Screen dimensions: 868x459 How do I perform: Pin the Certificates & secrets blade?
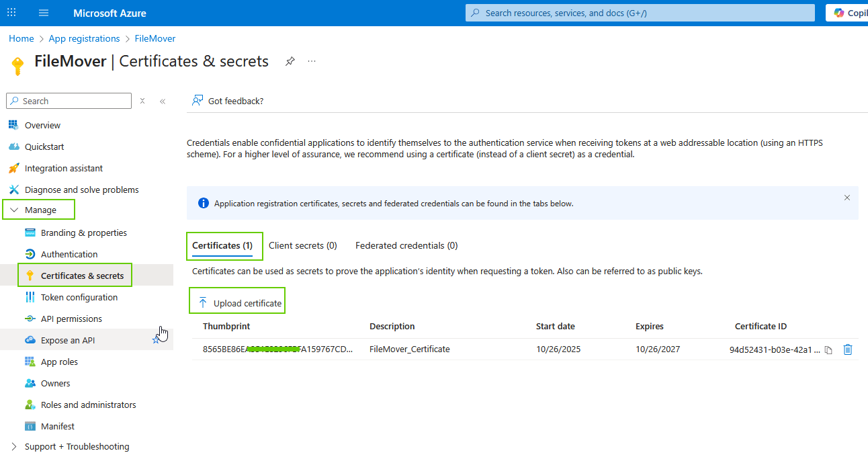tap(290, 60)
